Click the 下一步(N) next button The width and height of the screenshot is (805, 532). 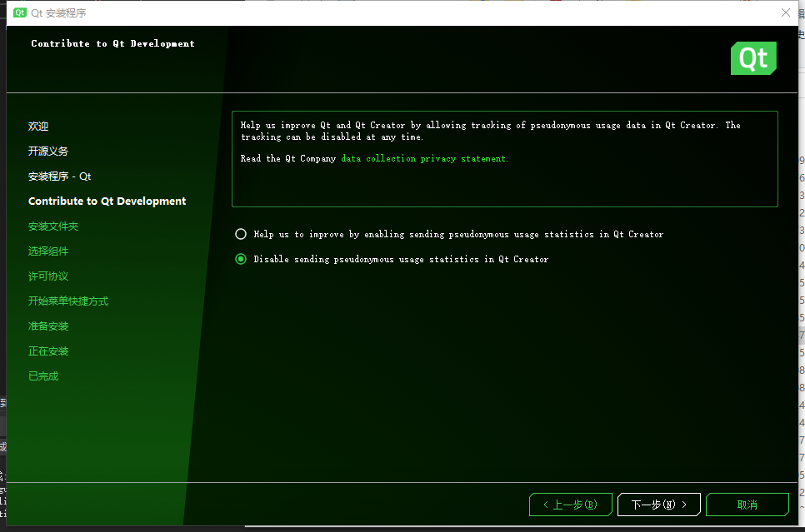658,505
